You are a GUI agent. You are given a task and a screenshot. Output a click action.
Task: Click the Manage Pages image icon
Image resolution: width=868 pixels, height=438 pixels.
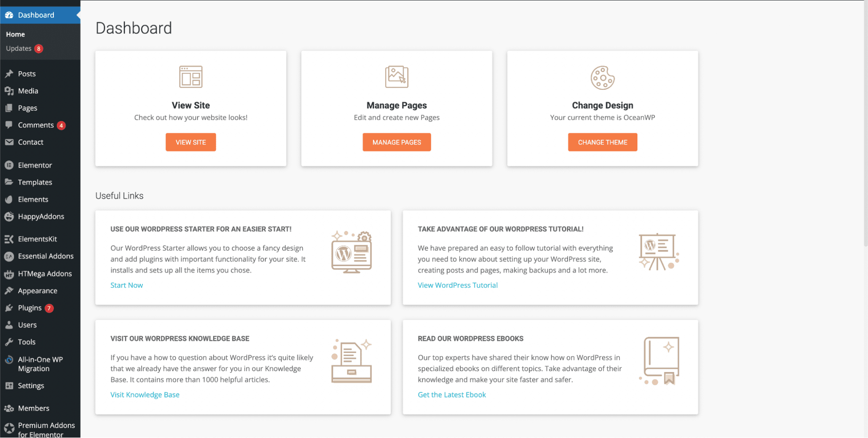coord(396,77)
